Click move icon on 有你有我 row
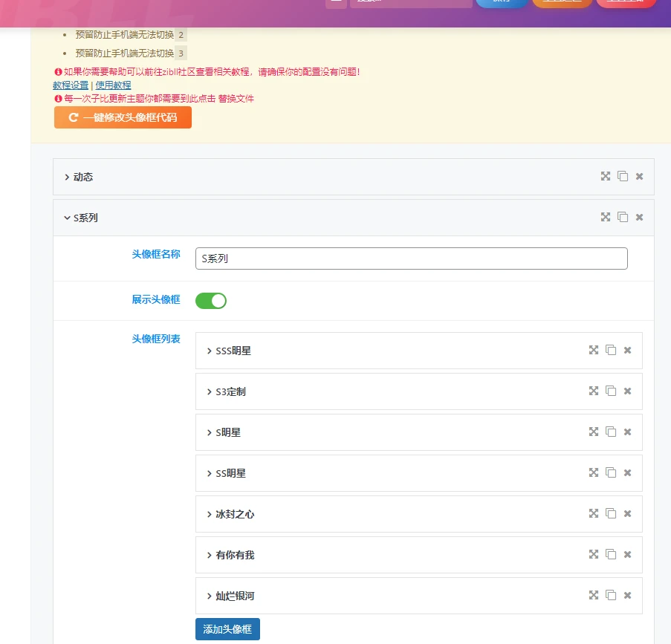 (594, 555)
